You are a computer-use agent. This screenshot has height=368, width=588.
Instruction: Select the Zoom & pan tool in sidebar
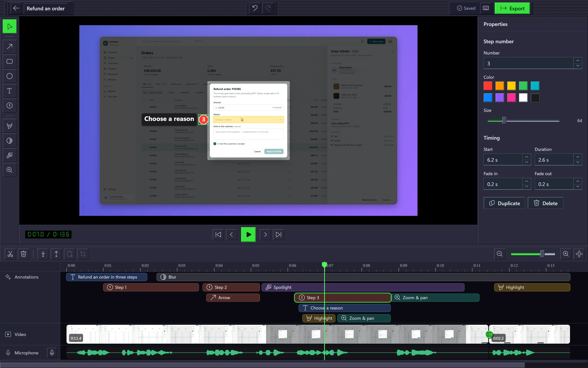(10, 170)
